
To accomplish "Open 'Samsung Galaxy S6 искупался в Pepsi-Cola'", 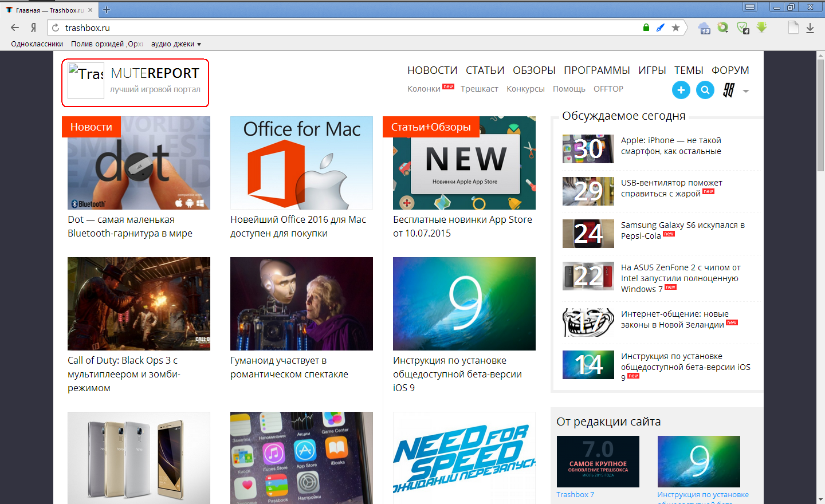I will (682, 230).
